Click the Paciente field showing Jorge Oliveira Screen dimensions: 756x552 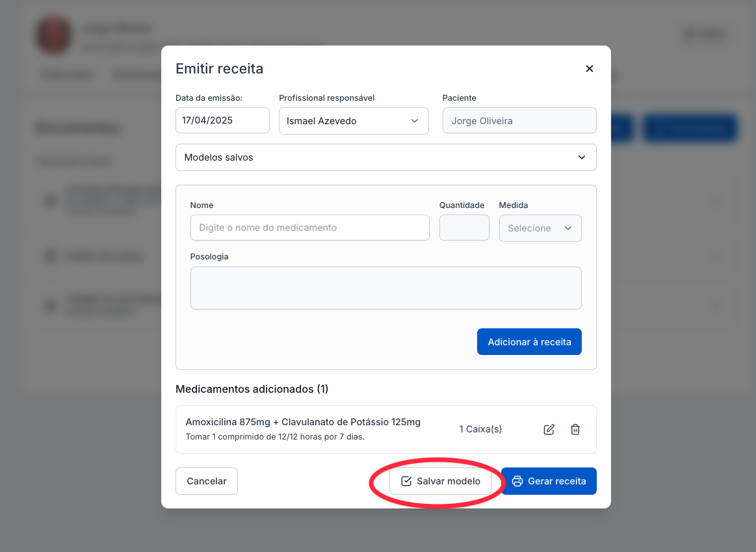pyautogui.click(x=519, y=121)
